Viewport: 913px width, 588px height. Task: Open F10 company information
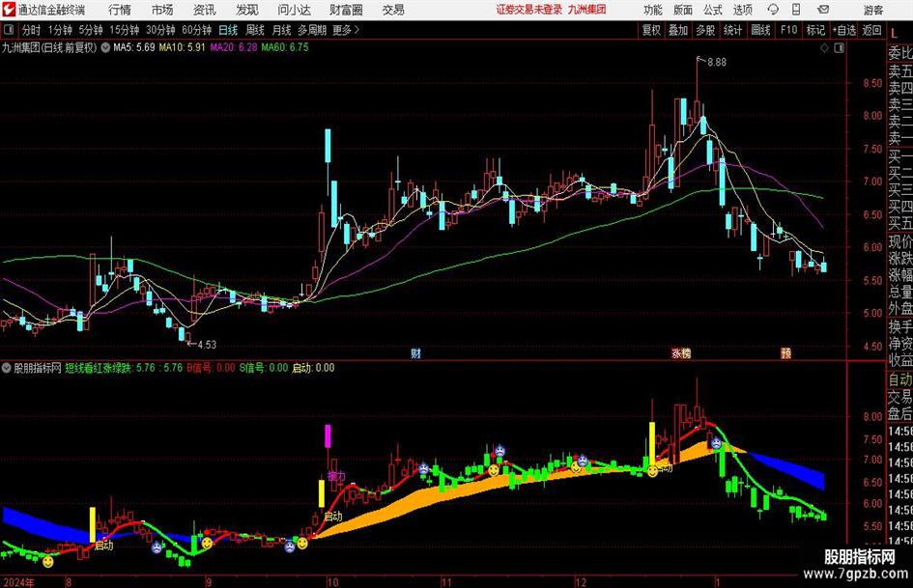coord(789,30)
